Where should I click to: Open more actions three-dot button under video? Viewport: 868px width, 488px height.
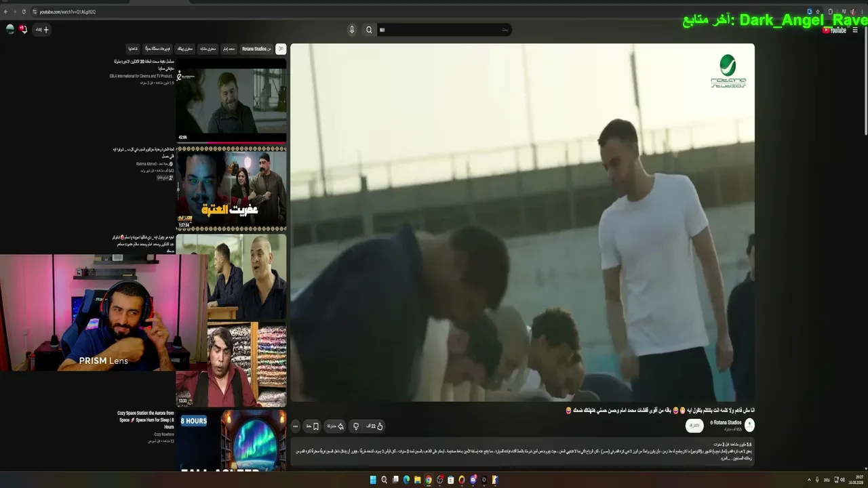295,426
